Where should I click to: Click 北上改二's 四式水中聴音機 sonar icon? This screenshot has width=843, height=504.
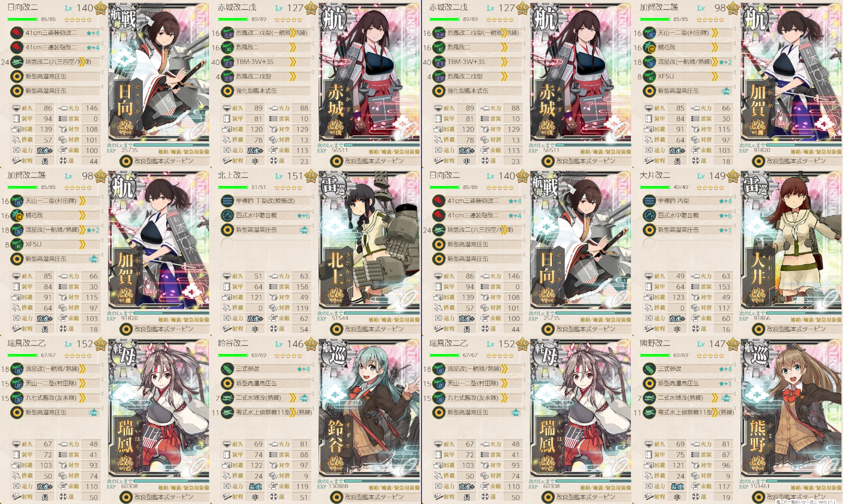click(227, 215)
